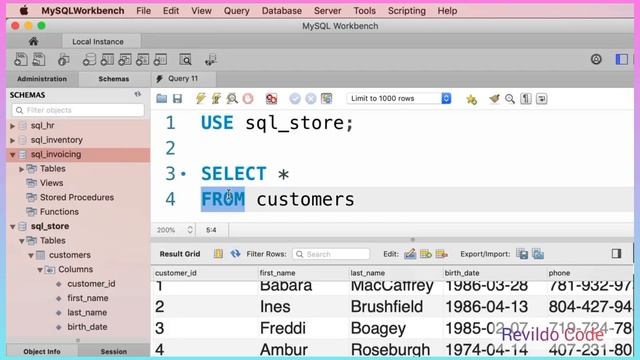Run Explain on current statement icon
This screenshot has height=360, width=640.
[232, 98]
